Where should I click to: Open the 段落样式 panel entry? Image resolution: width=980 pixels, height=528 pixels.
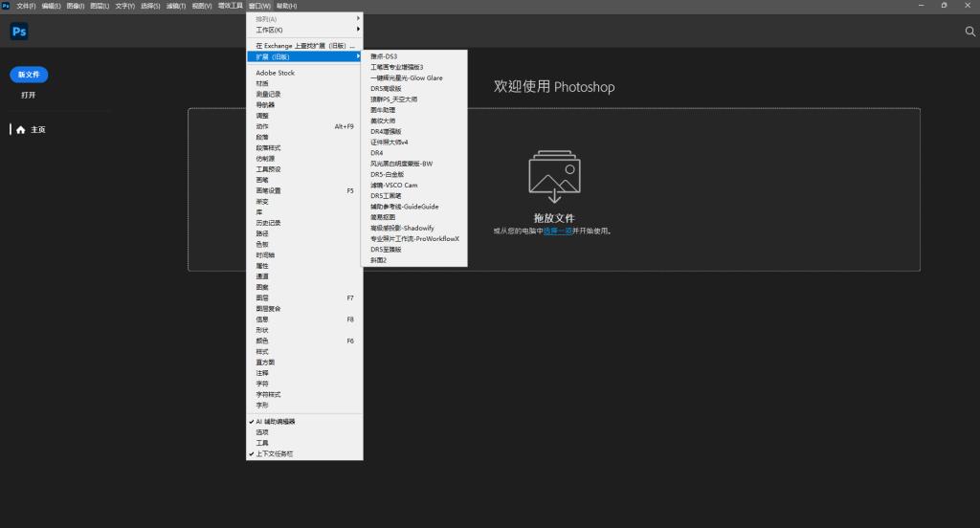point(304,148)
